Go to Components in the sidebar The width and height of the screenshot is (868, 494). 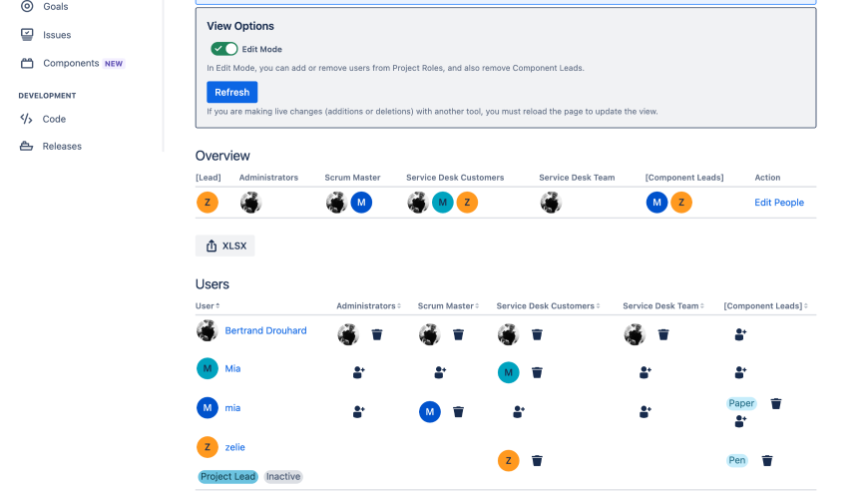click(x=70, y=63)
